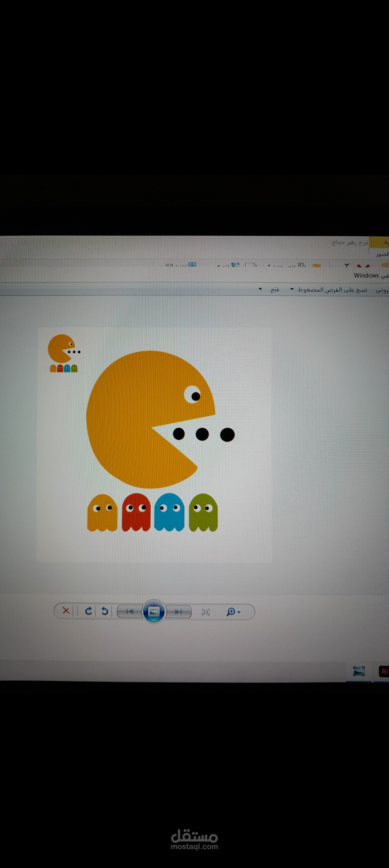The height and width of the screenshot is (868, 389).
Task: Click the small Pac-Man preview thumbnail
Action: click(x=64, y=353)
